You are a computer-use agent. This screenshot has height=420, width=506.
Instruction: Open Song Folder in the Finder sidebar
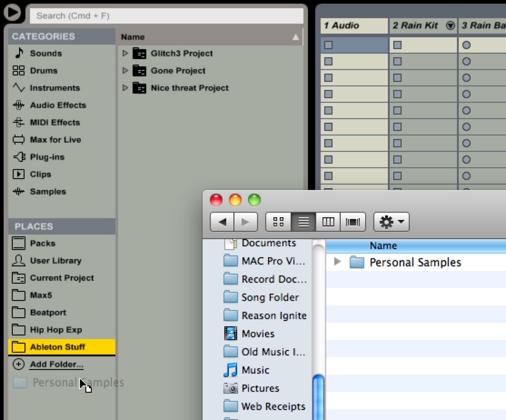pyautogui.click(x=261, y=297)
